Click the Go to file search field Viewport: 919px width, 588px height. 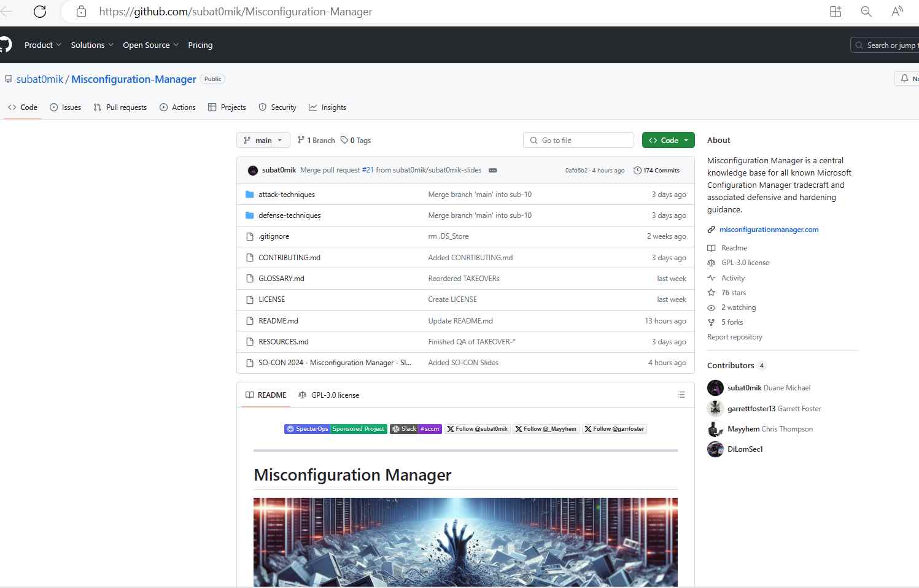(x=578, y=140)
